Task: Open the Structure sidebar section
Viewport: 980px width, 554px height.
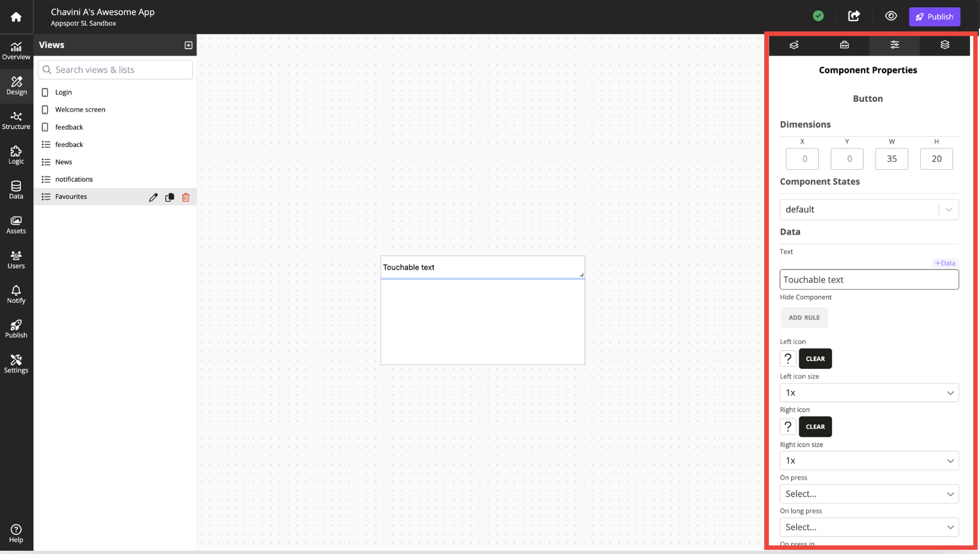Action: pos(16,120)
